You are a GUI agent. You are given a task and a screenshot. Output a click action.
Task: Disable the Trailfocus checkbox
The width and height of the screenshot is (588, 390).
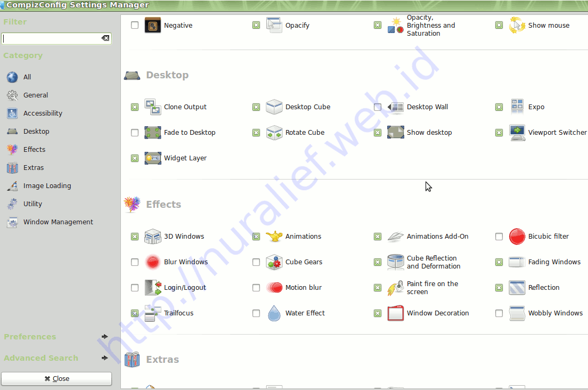(x=135, y=313)
